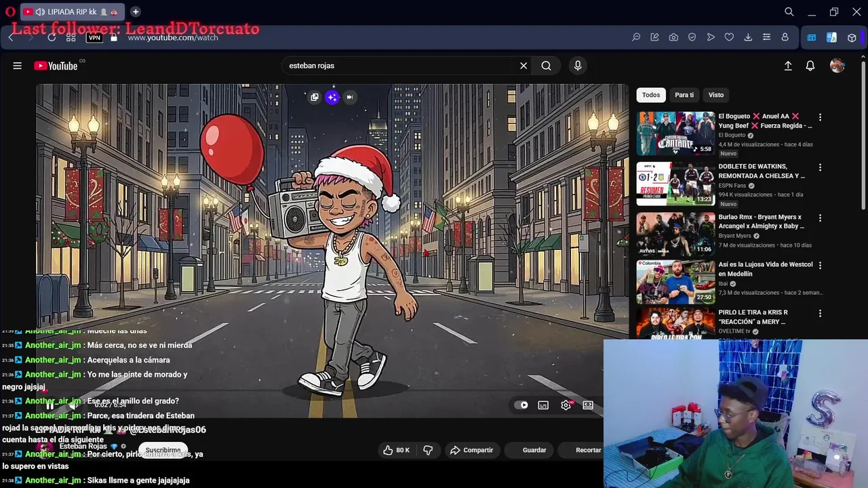Open the Doblete de Watkins video thumbnail
The width and height of the screenshot is (868, 488).
(x=675, y=184)
